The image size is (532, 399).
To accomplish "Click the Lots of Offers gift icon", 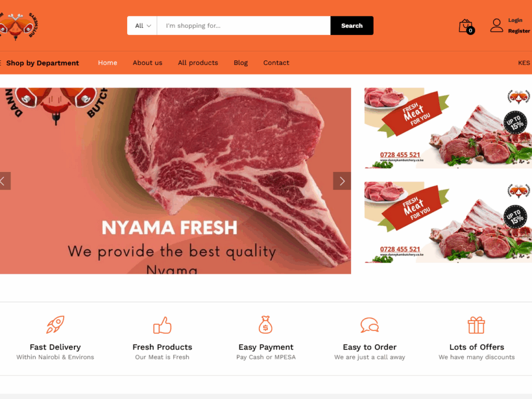I will click(476, 325).
